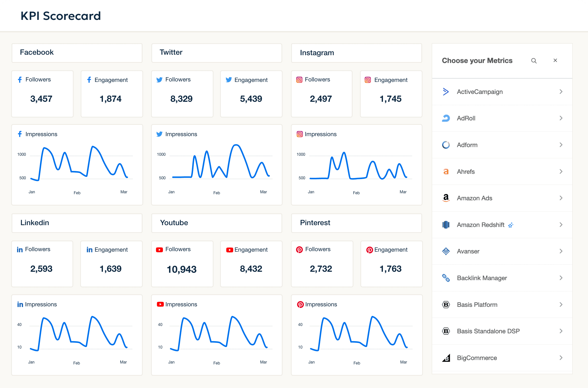Image resolution: width=588 pixels, height=388 pixels.
Task: Expand the AdRoll integration chevron
Action: [x=561, y=118]
